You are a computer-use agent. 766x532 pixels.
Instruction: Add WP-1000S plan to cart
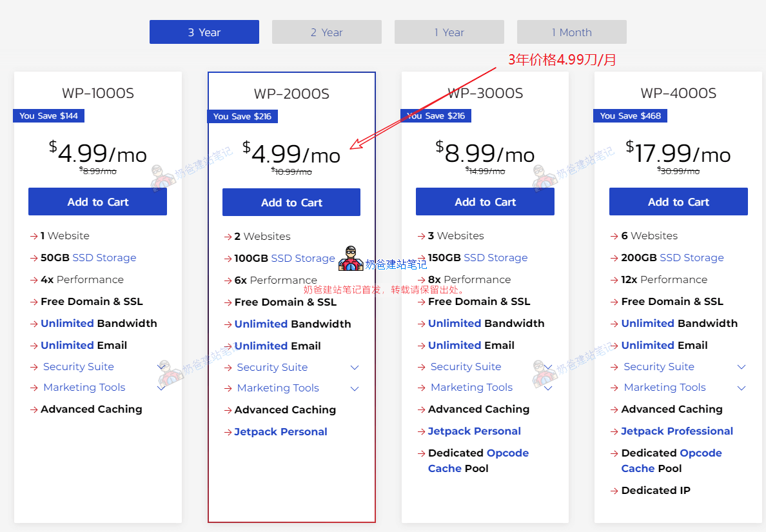(x=97, y=202)
